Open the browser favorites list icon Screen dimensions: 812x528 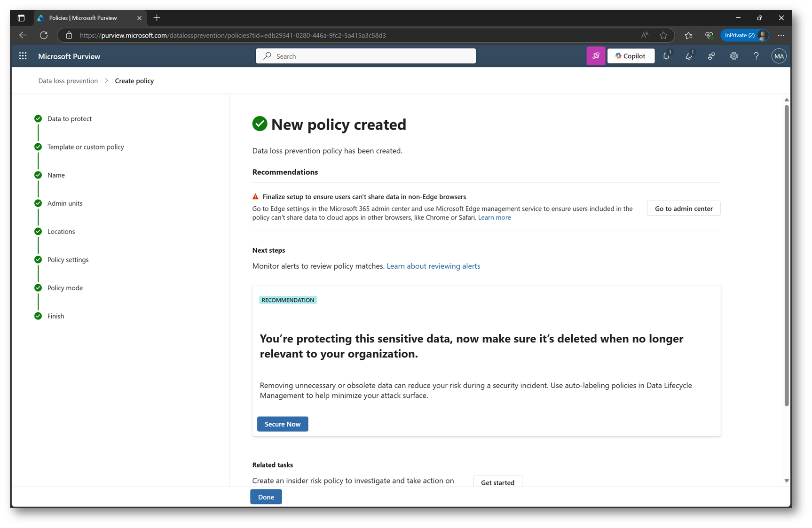[x=688, y=35]
